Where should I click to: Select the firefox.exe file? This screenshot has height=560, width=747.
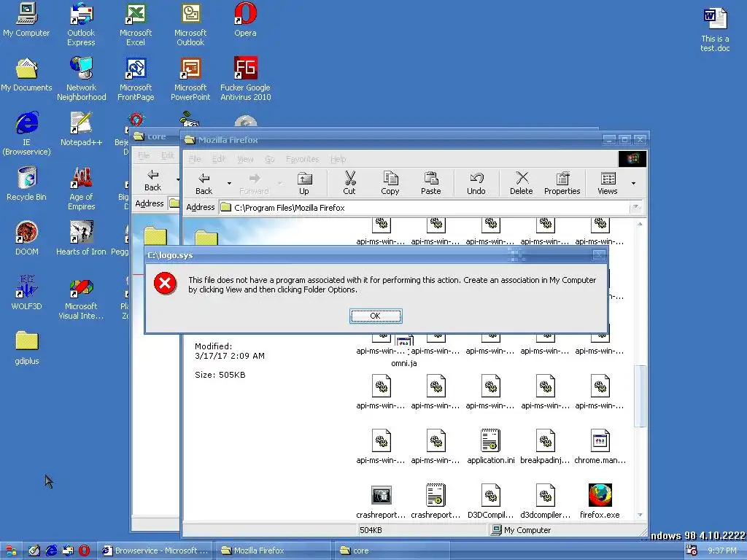[600, 501]
